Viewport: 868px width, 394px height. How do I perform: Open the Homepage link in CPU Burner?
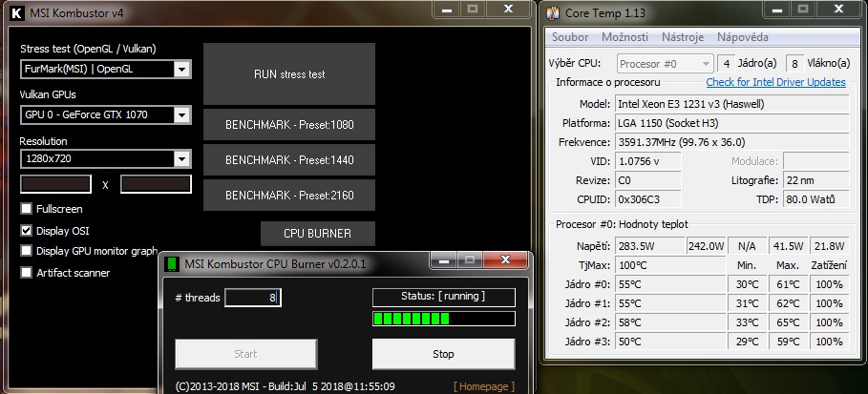[x=484, y=386]
